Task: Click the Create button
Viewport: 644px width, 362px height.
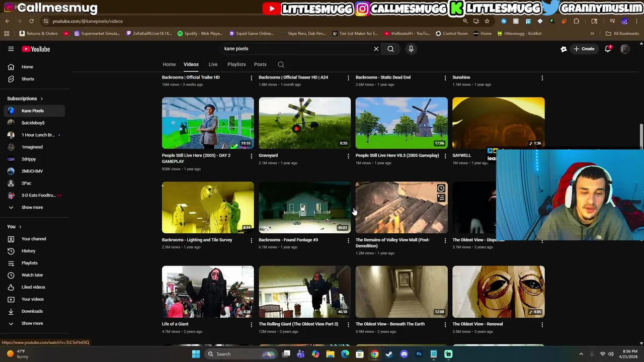Action: (584, 49)
